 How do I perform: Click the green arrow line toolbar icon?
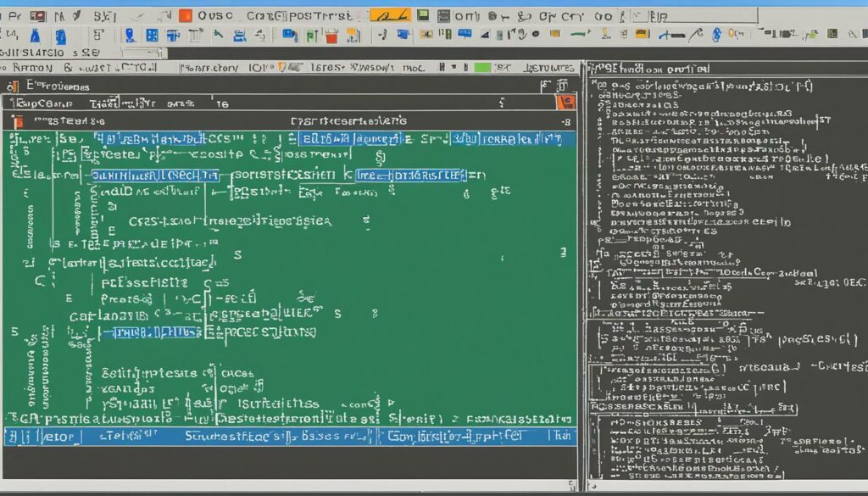tap(580, 34)
